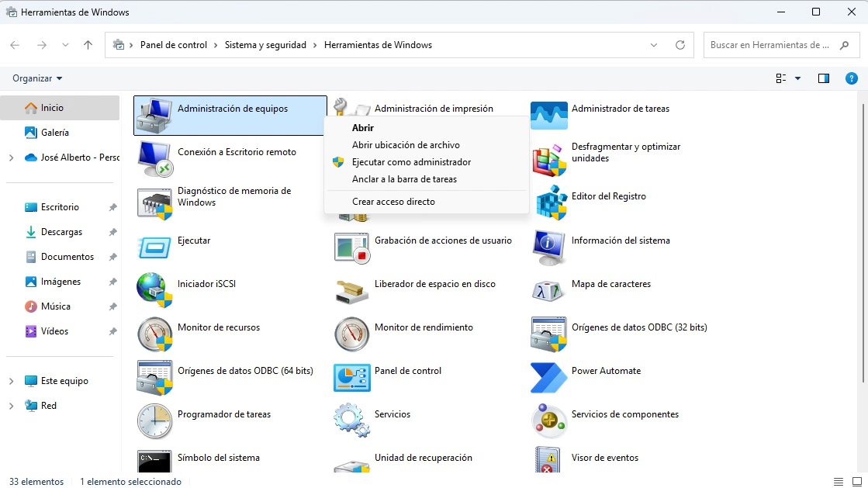Click the Mapa de caracteres icon
Screen dimensions: 868x488
coord(548,291)
